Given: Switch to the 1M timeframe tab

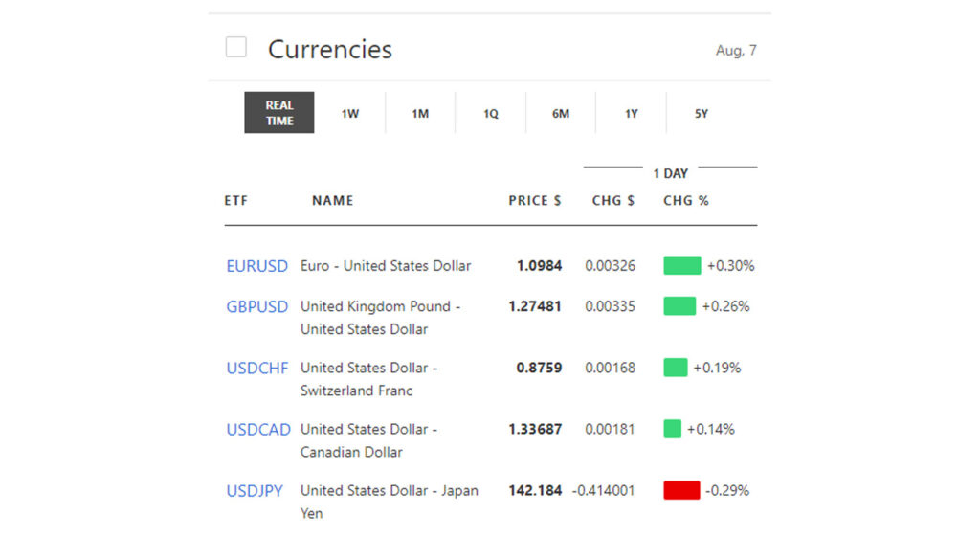Looking at the screenshot, I should (x=420, y=114).
